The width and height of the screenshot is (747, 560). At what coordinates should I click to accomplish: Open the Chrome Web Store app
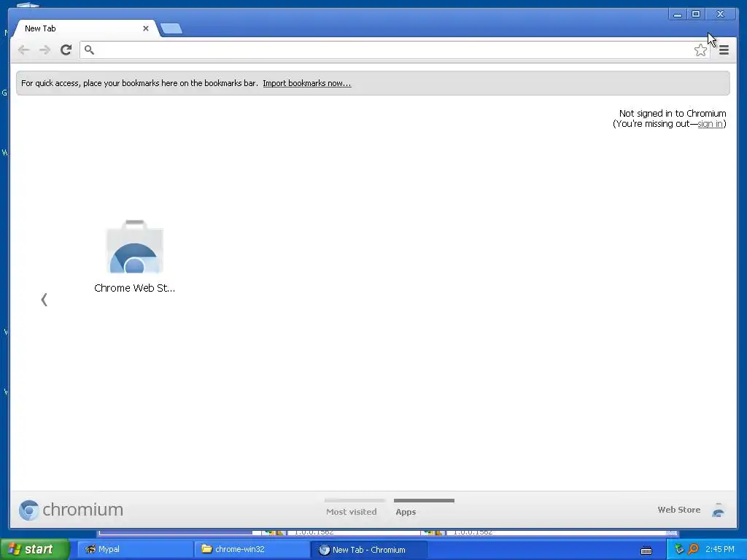tap(135, 257)
